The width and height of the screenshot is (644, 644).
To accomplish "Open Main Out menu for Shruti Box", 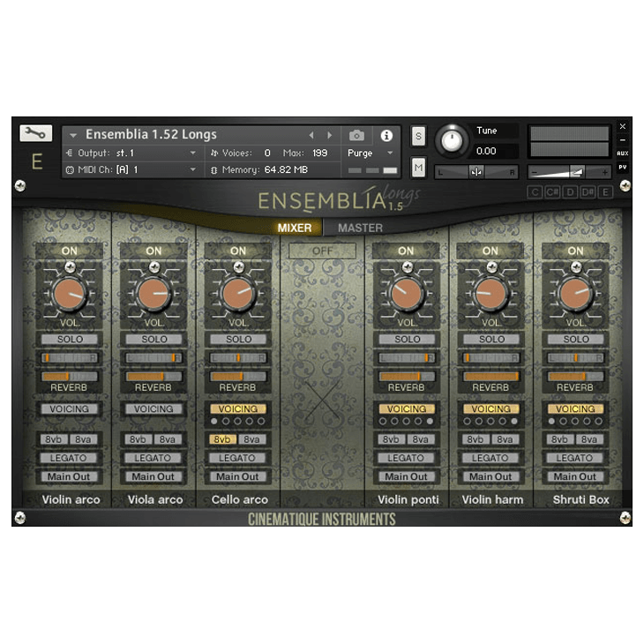I will pyautogui.click(x=575, y=477).
